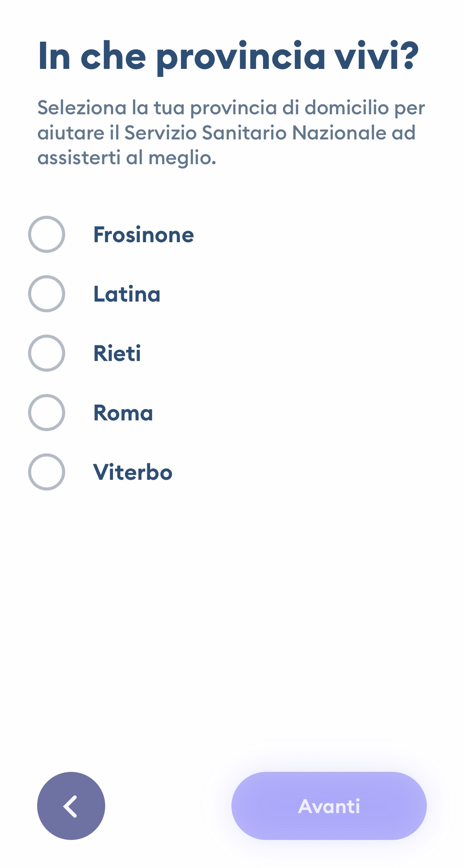Tap the Latina province label
The height and width of the screenshot is (868, 464).
pos(127,294)
